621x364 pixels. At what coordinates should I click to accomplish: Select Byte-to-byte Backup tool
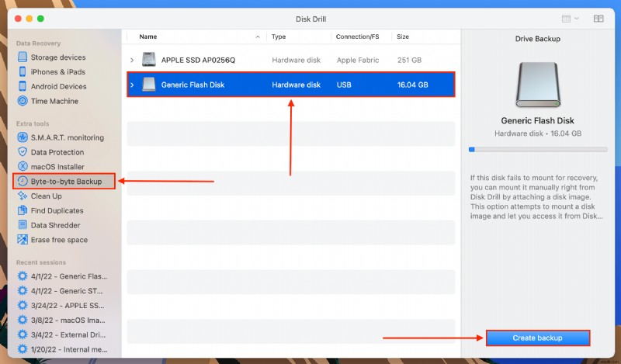pos(64,182)
